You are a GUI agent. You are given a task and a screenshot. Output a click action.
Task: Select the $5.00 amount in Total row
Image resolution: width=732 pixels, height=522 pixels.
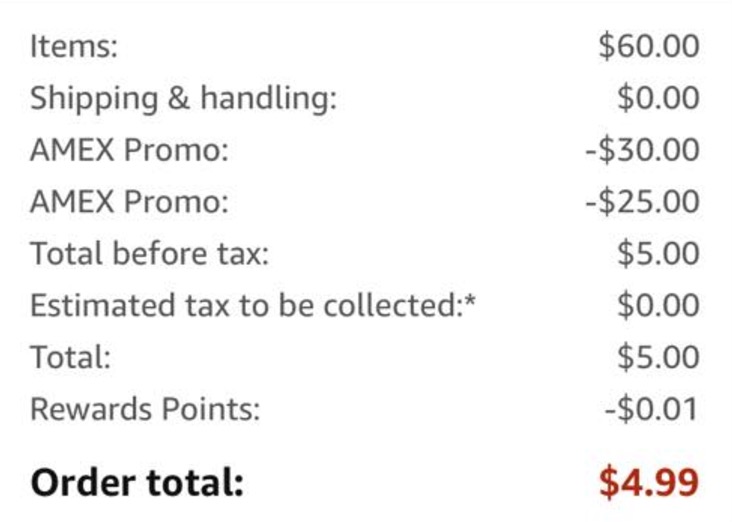(657, 358)
